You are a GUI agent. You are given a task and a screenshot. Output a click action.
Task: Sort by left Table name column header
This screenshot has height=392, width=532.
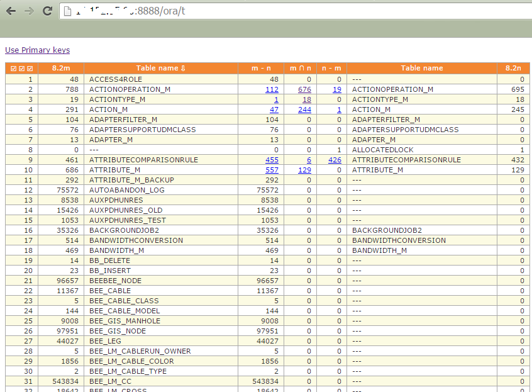(160, 68)
